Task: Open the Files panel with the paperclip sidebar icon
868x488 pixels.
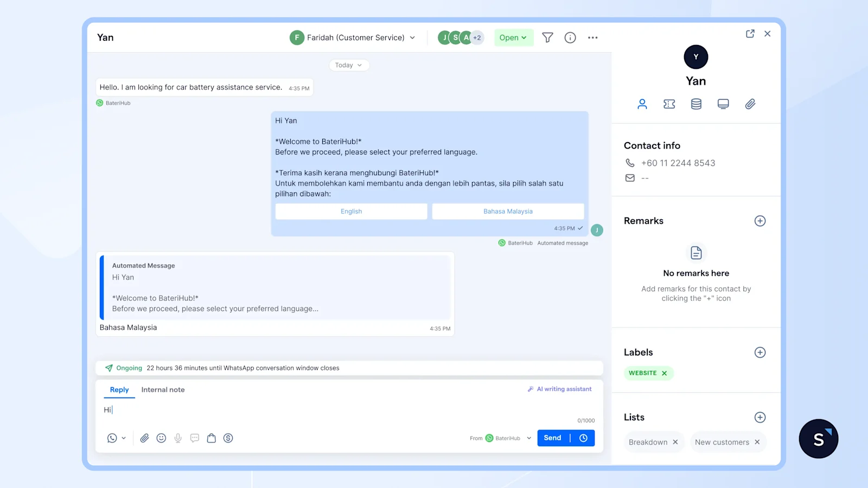Action: coord(750,104)
